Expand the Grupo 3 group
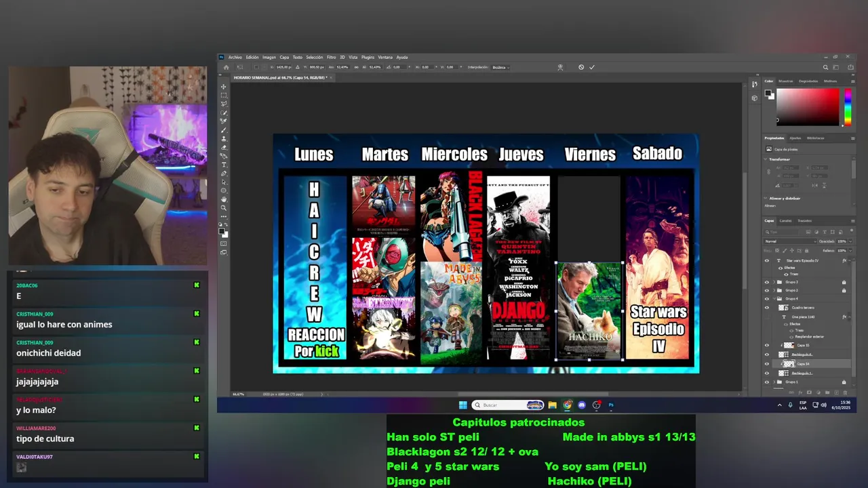 (774, 282)
